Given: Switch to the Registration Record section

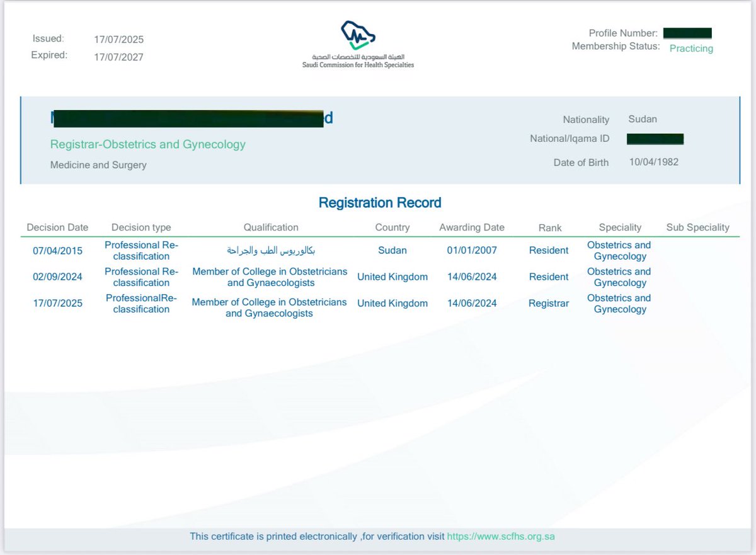Looking at the screenshot, I should pos(380,202).
